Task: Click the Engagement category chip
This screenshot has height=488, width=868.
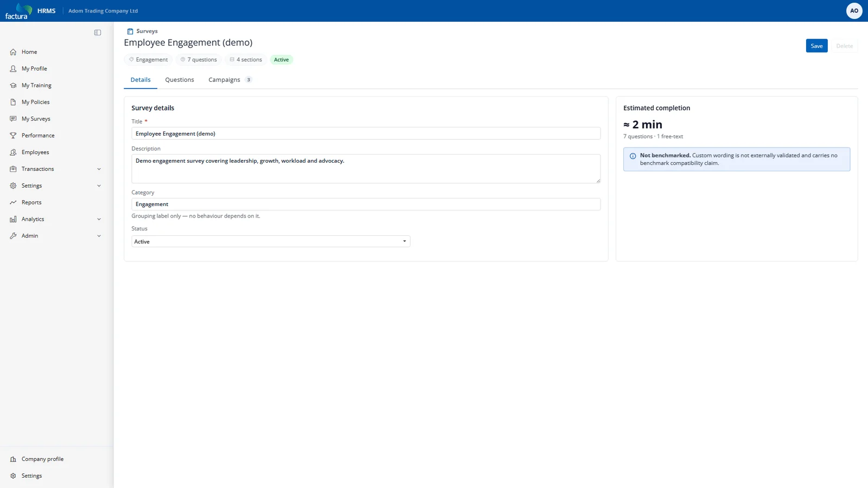Action: coord(148,60)
